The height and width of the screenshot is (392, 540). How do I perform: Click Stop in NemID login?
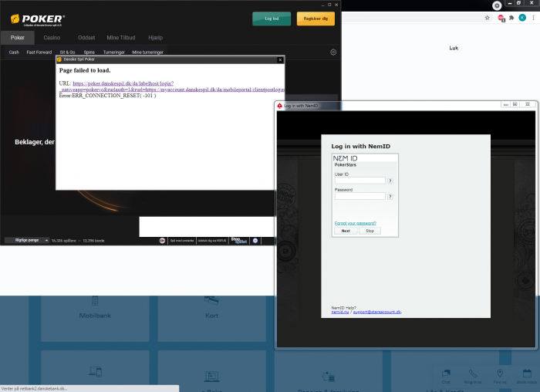point(370,231)
